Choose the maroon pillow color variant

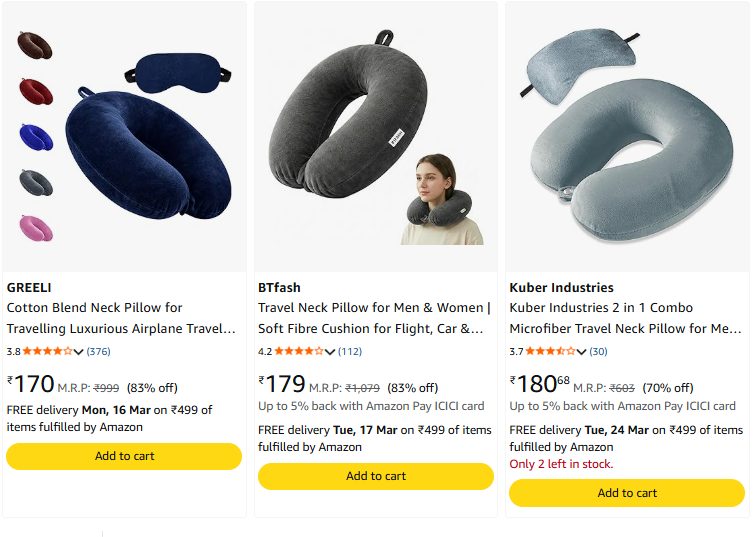(x=35, y=90)
